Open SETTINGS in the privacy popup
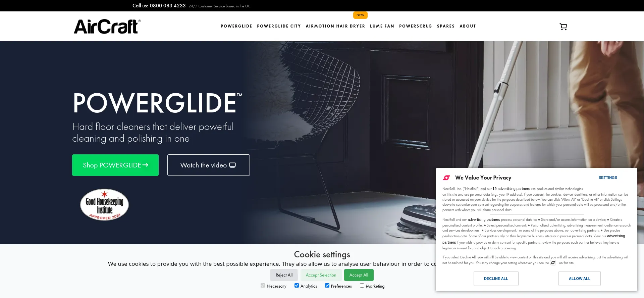The height and width of the screenshot is (298, 644). 608,178
